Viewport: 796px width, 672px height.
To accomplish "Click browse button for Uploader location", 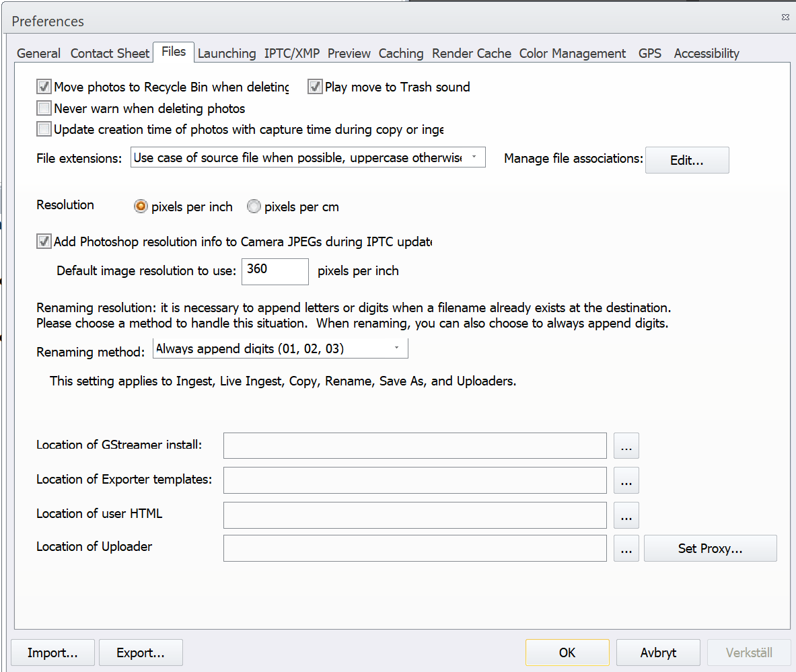I will pyautogui.click(x=626, y=548).
